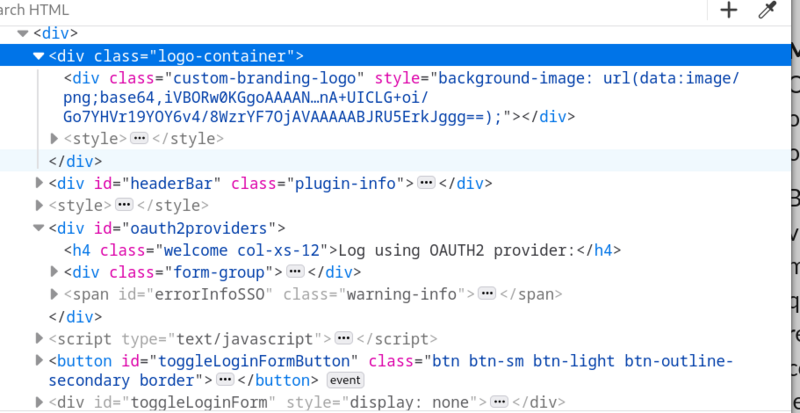Select the closing div tag of oauth2providers
800x413 pixels.
coord(76,317)
